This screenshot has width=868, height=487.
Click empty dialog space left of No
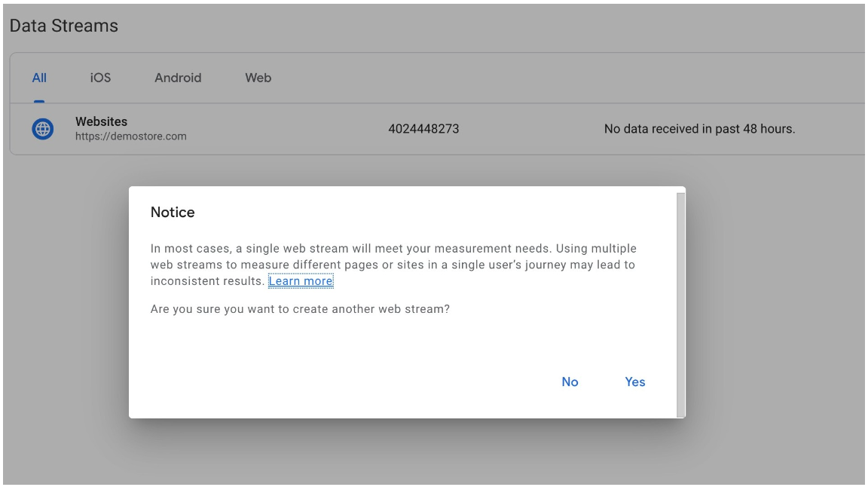point(339,382)
